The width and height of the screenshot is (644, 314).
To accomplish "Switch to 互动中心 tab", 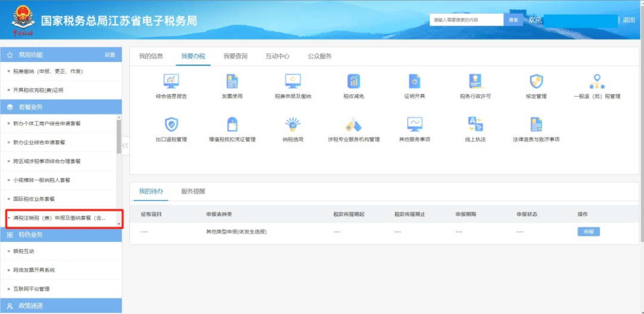I will click(x=278, y=56).
